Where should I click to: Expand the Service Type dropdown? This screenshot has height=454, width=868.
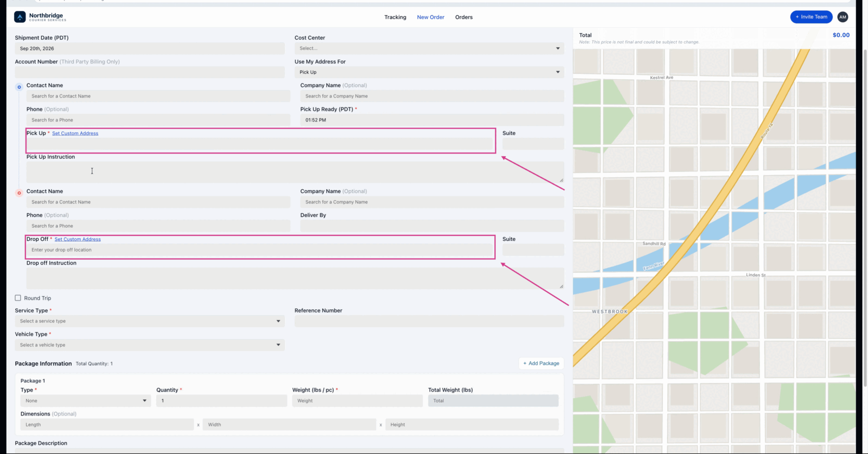click(x=150, y=321)
